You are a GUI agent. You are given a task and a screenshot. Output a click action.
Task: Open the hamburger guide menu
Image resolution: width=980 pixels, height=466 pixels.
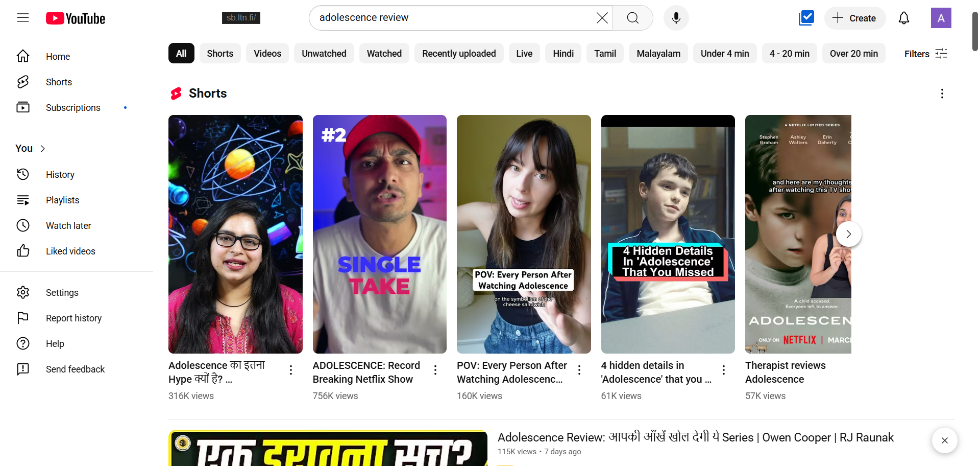[x=23, y=18]
